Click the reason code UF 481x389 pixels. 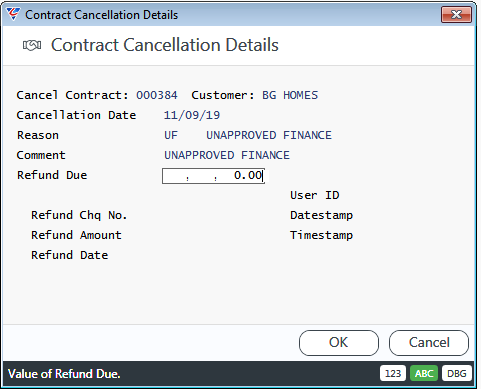pyautogui.click(x=171, y=135)
